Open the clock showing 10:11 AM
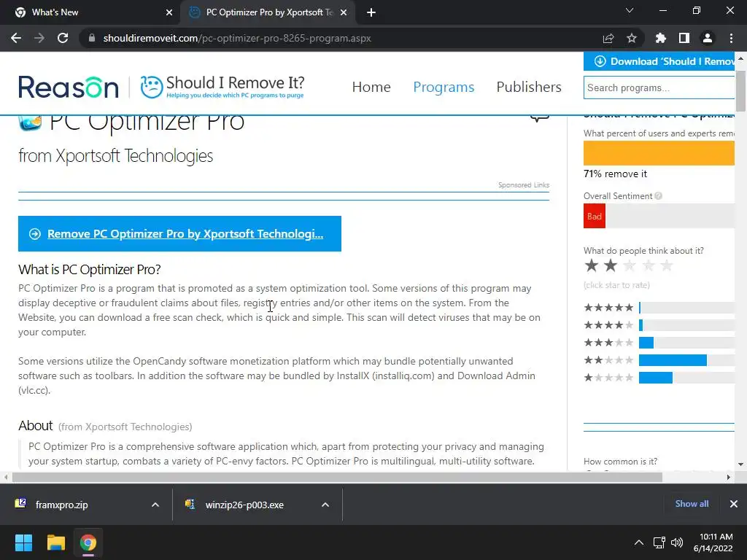 713,542
